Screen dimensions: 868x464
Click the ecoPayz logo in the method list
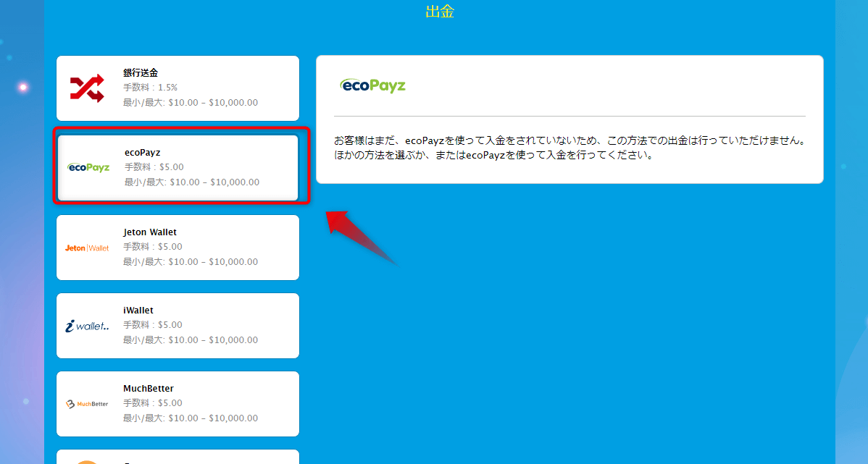(88, 167)
